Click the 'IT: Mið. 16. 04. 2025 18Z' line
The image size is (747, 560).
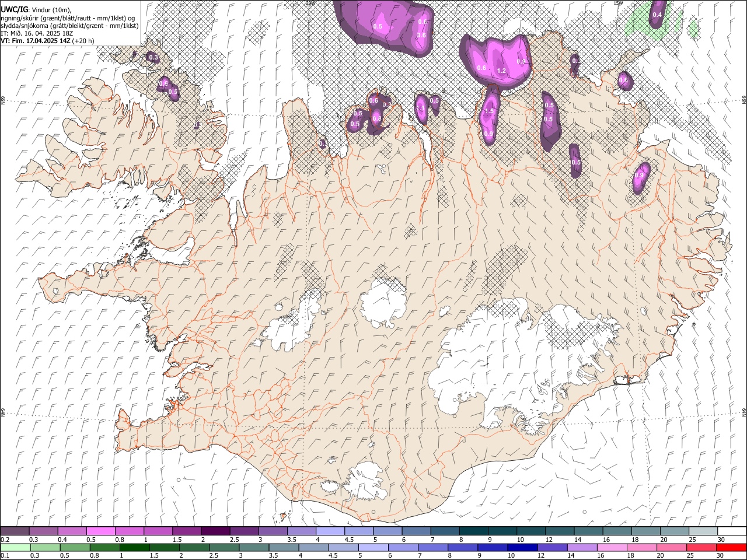pyautogui.click(x=37, y=33)
